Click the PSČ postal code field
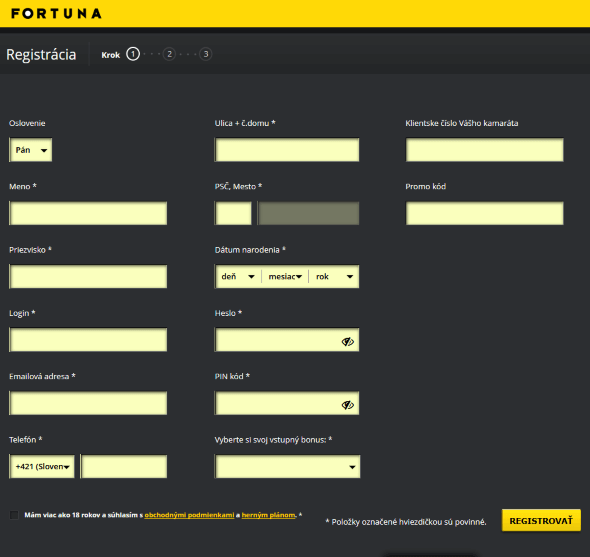 tap(233, 213)
